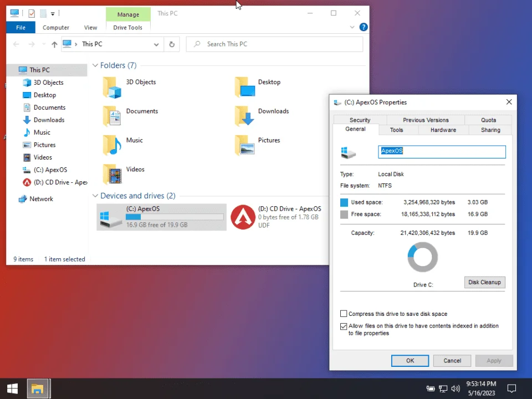Select the Drive Tools tab

point(128,28)
